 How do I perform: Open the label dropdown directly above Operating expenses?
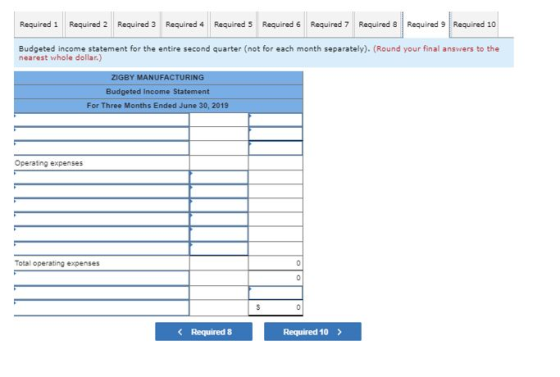(x=101, y=148)
